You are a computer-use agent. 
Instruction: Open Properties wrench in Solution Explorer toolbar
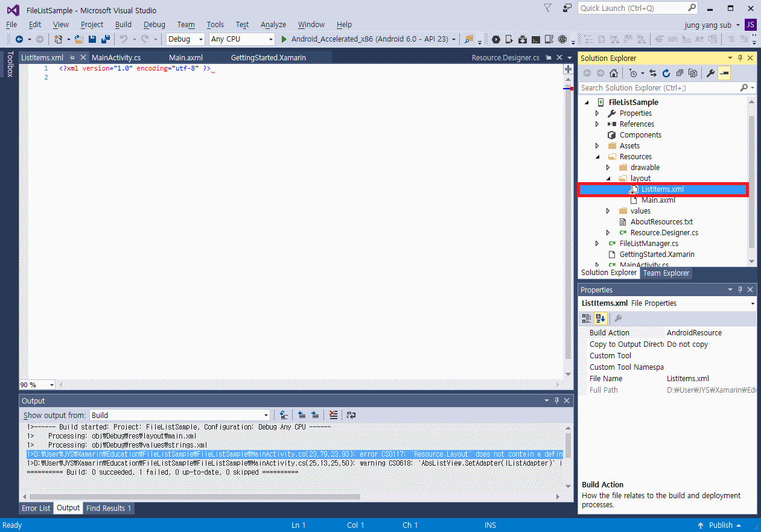pyautogui.click(x=711, y=73)
